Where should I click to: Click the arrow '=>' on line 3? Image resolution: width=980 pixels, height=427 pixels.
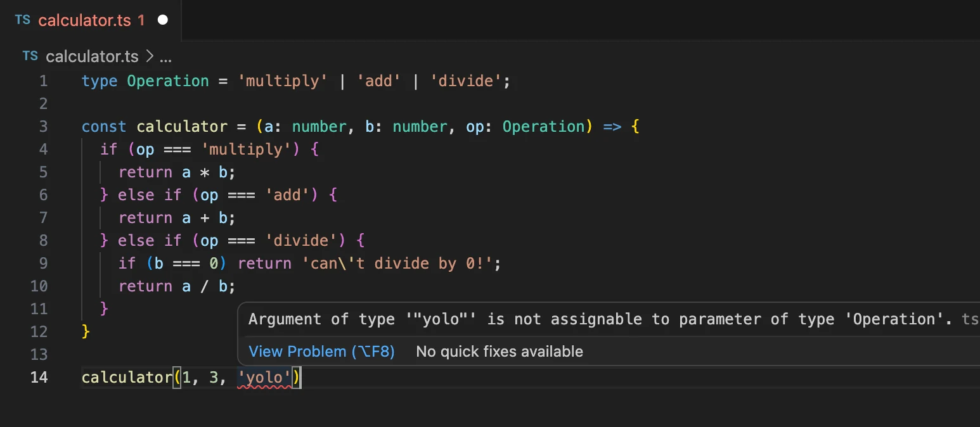[x=612, y=127]
